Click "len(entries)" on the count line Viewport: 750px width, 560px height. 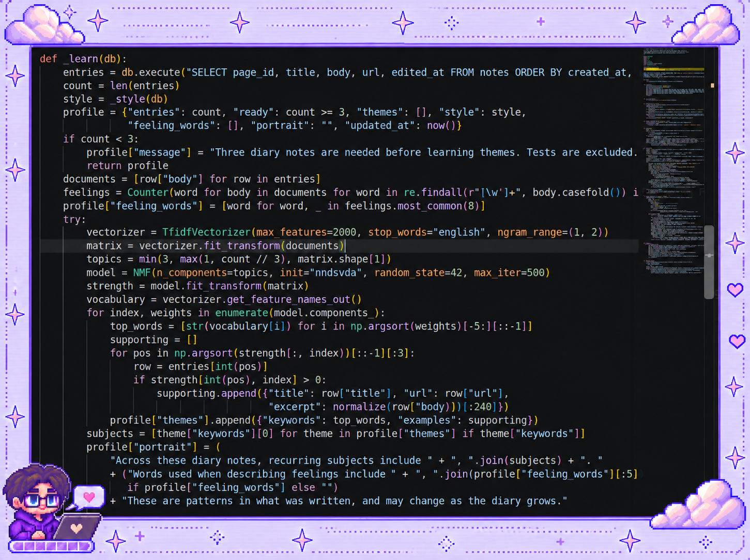145,86
